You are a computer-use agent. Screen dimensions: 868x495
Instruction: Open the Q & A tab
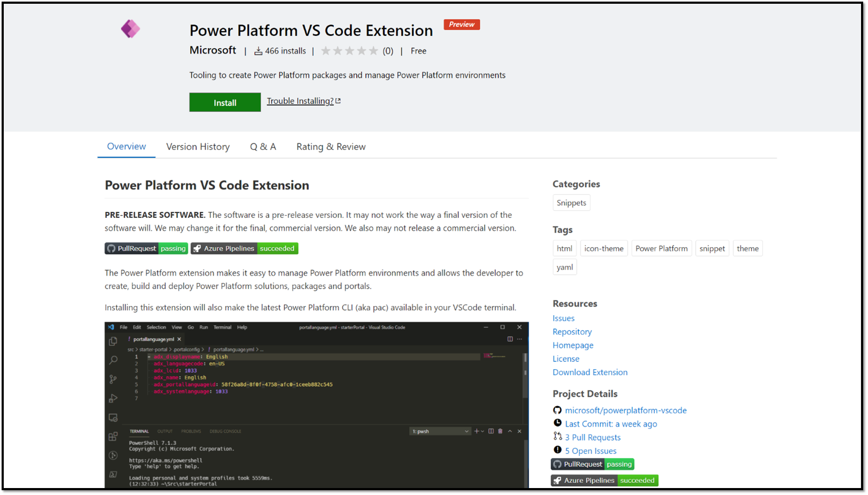(263, 147)
